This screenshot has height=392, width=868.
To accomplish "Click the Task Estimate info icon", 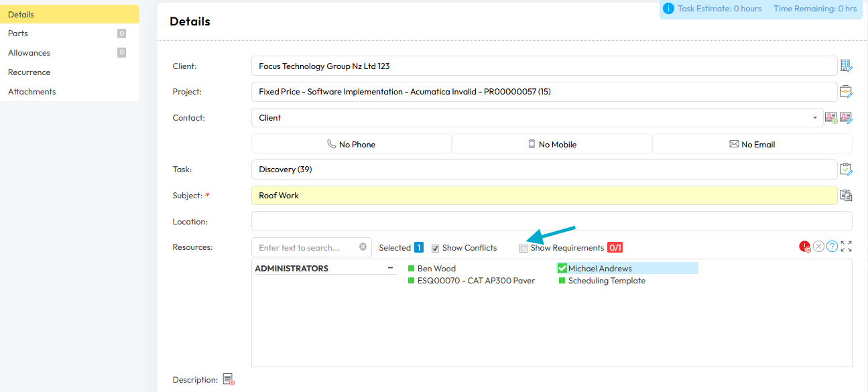I will [668, 9].
